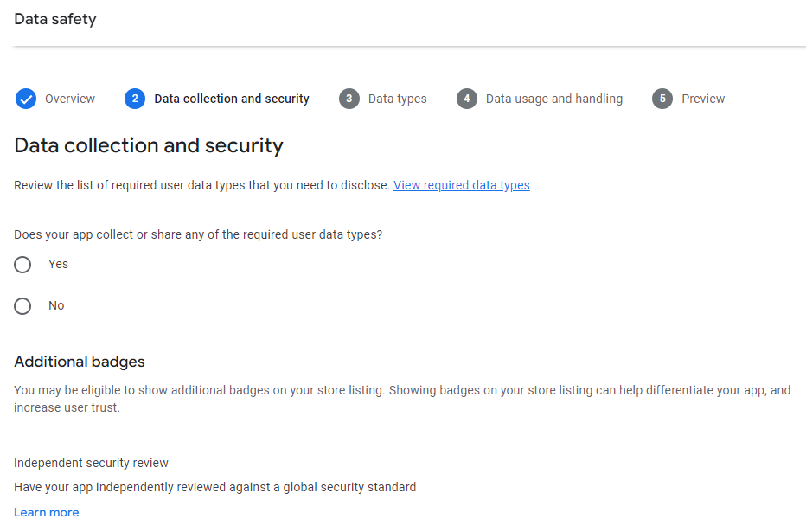Click the large 'Data collection and security' heading

click(x=149, y=145)
